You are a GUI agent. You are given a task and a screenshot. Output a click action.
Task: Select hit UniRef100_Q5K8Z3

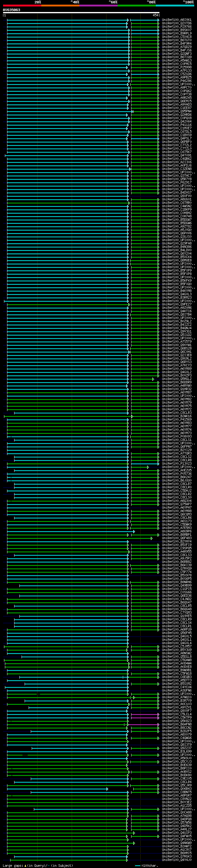tap(176, 721)
